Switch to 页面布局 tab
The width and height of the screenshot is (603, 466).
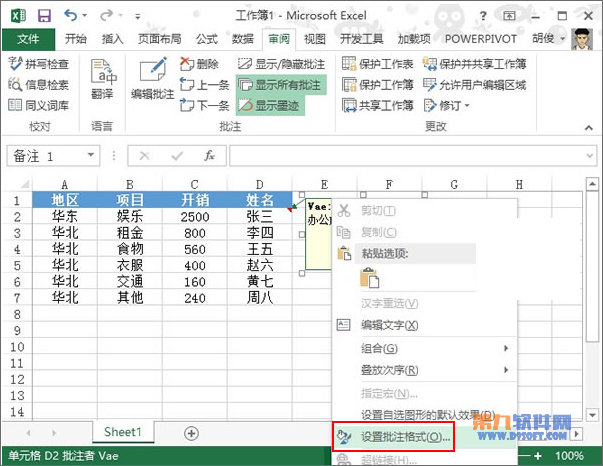coord(159,39)
